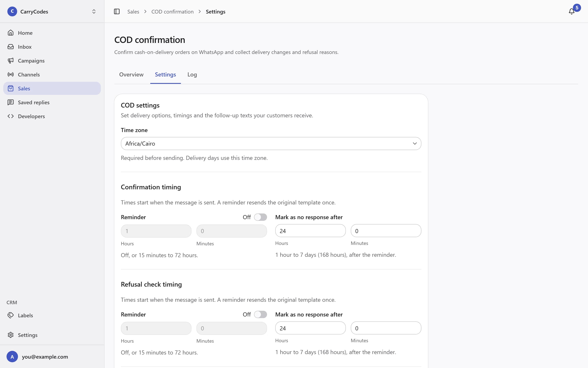Enable the Confirmation timing Reminder toggle
Image resolution: width=588 pixels, height=368 pixels.
[x=261, y=217]
